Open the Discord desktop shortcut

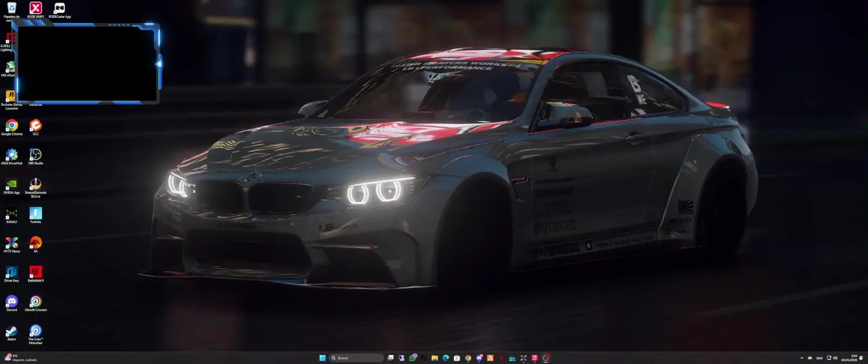(x=12, y=303)
